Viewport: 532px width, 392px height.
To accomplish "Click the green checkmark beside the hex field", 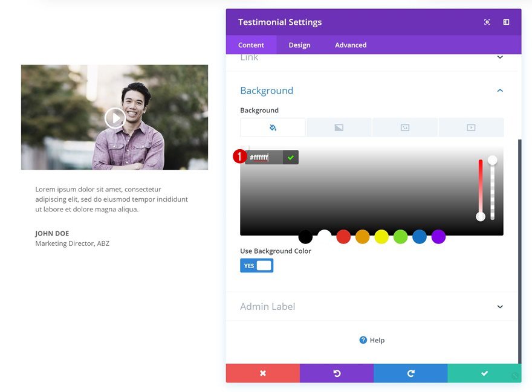I will tap(291, 158).
